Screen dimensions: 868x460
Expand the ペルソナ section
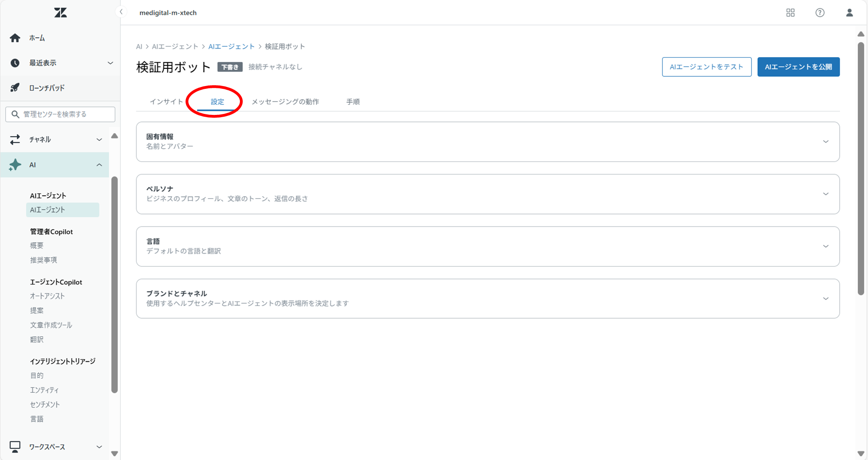pos(488,194)
